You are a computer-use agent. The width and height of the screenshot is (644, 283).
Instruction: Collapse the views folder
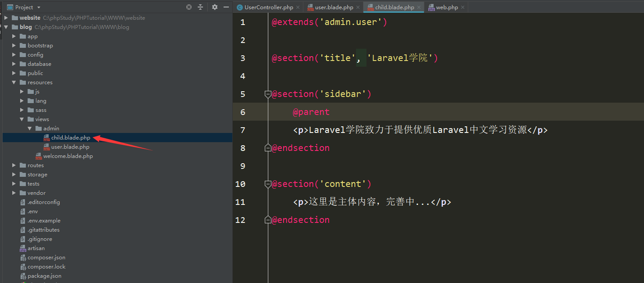[x=22, y=119]
